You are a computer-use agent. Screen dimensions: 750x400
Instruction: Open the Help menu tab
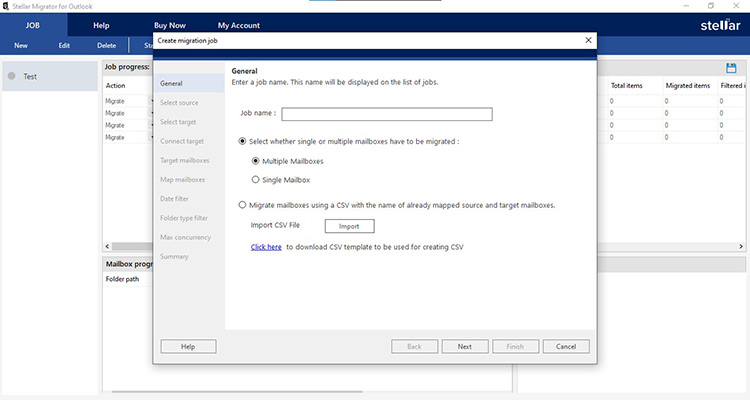[x=101, y=24]
